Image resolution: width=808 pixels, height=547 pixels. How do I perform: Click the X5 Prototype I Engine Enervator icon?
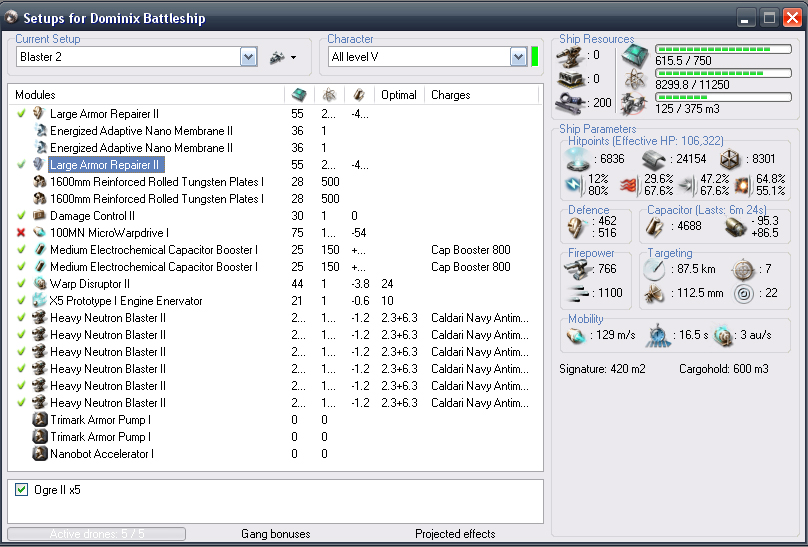tap(40, 301)
